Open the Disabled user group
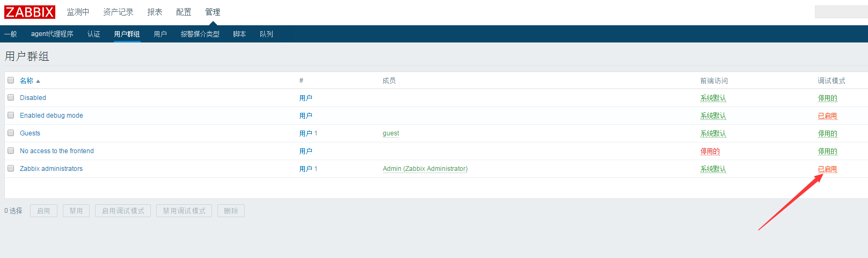This screenshot has width=868, height=258. click(x=33, y=98)
